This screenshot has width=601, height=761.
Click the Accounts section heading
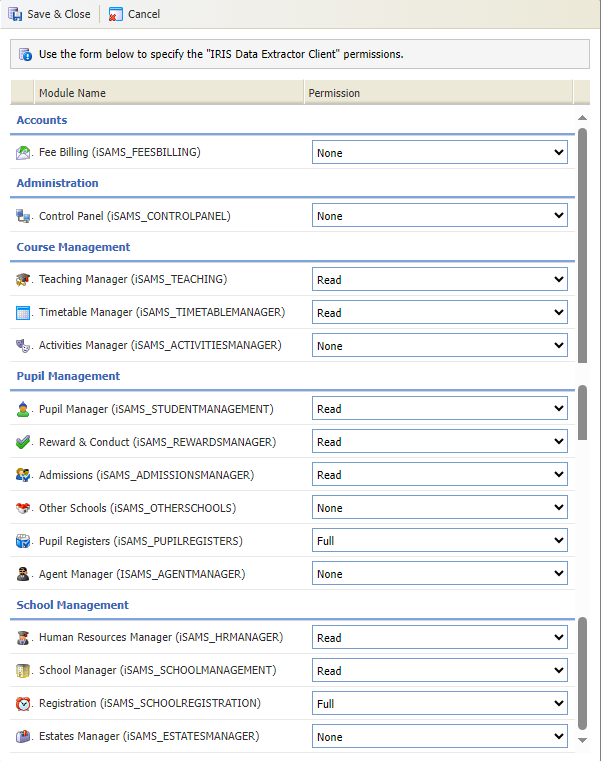coord(42,120)
